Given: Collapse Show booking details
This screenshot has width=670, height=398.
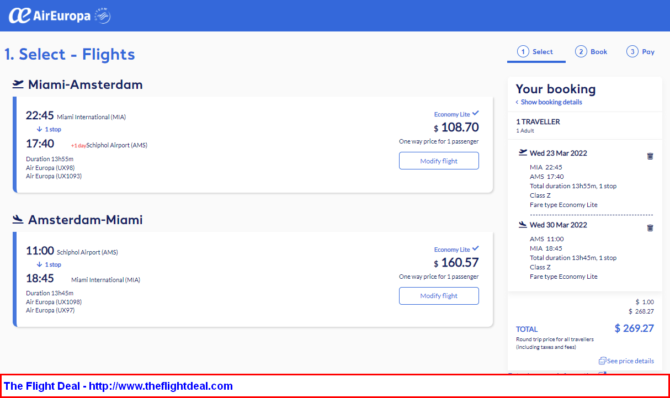Looking at the screenshot, I should (x=549, y=102).
